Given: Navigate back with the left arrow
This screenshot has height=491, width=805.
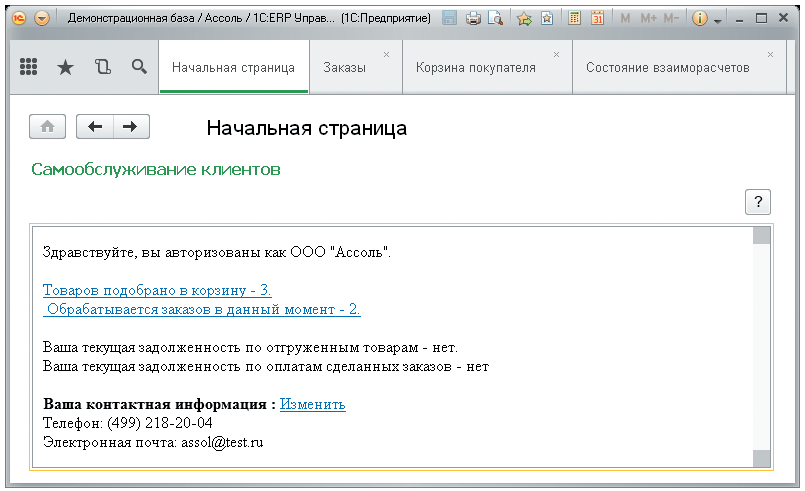Looking at the screenshot, I should pyautogui.click(x=95, y=127).
